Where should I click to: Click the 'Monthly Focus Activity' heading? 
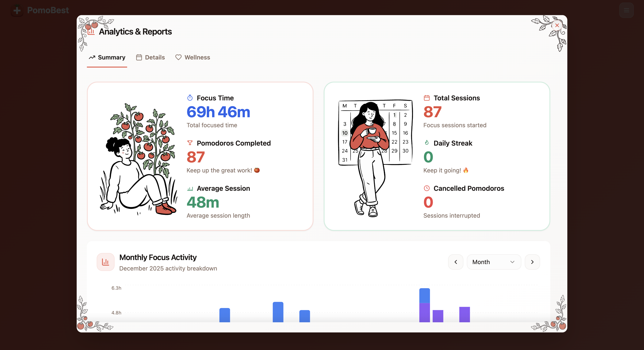[158, 257]
